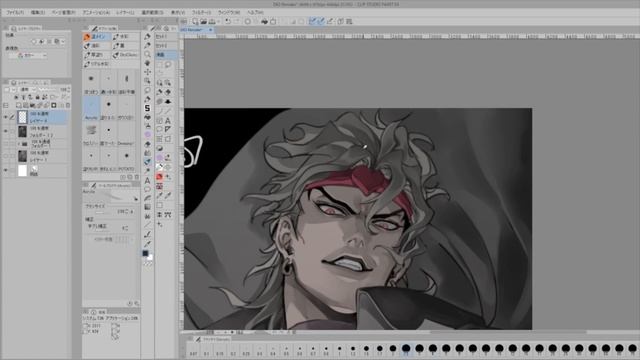Open the blending mode dropdown in Layer panel
The width and height of the screenshot is (640, 360).
click(28, 89)
